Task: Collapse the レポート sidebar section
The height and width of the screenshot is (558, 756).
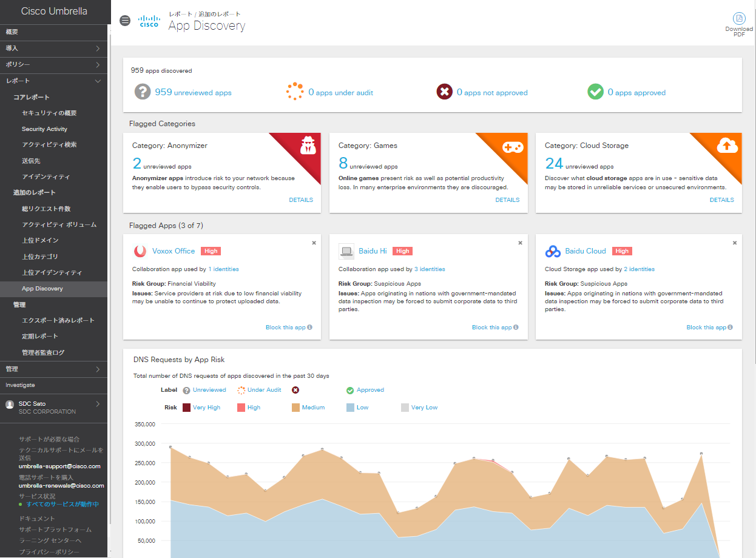Action: point(53,81)
